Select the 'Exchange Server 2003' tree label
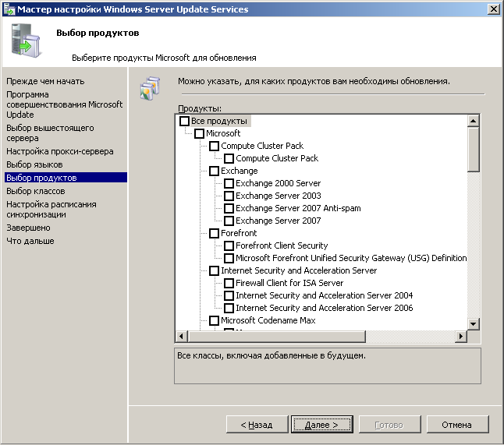 coord(279,196)
